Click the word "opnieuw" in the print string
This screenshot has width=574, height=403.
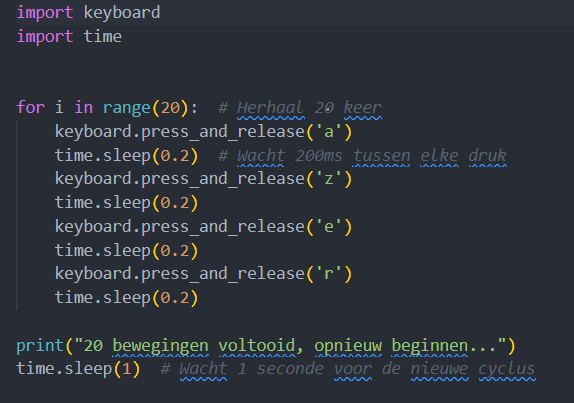pyautogui.click(x=348, y=346)
